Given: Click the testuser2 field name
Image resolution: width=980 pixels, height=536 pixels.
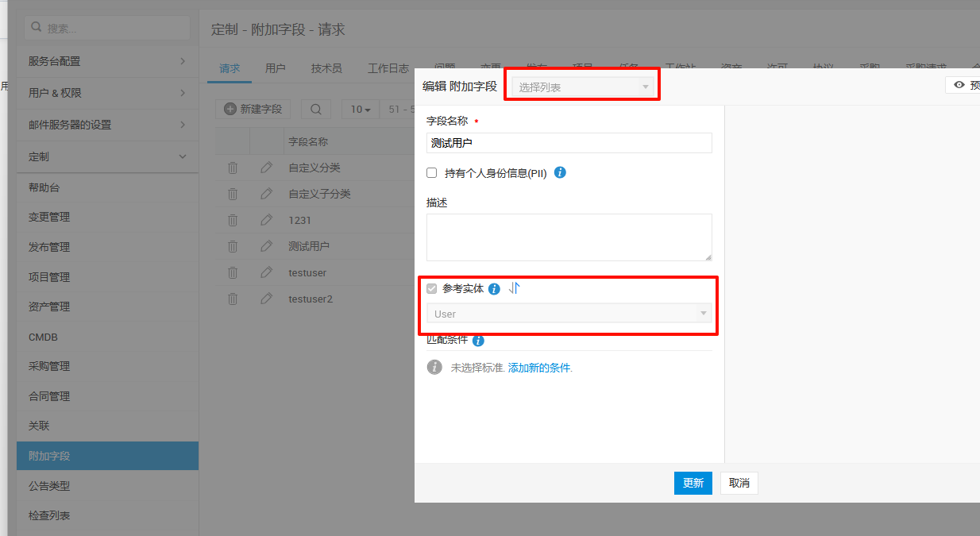Looking at the screenshot, I should [x=311, y=299].
